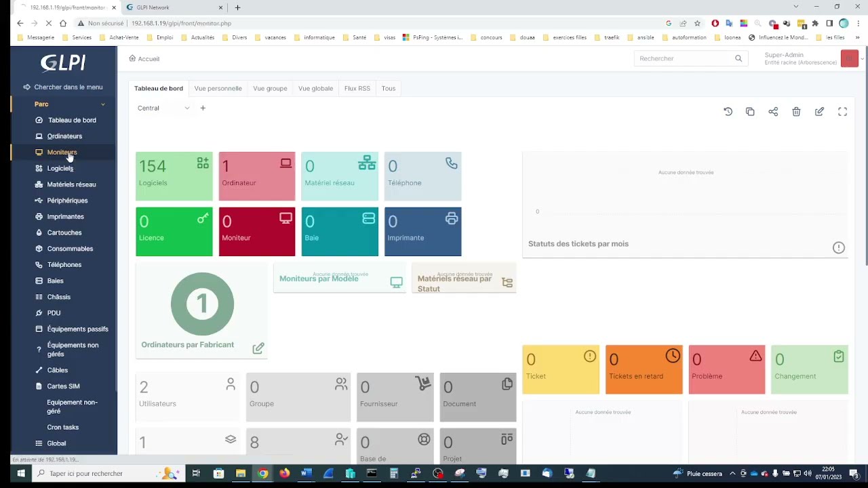This screenshot has width=868, height=488.
Task: Open Imprimantes in sidebar
Action: click(59, 217)
